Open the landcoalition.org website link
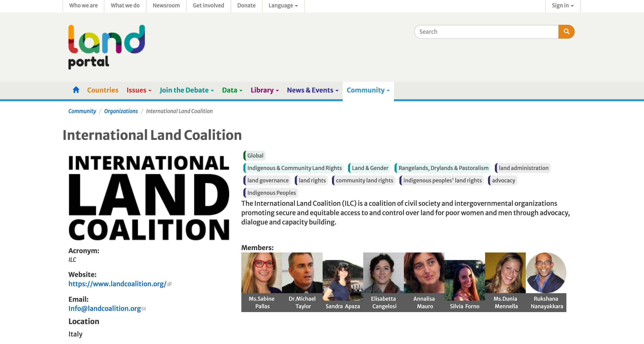 pyautogui.click(x=117, y=284)
